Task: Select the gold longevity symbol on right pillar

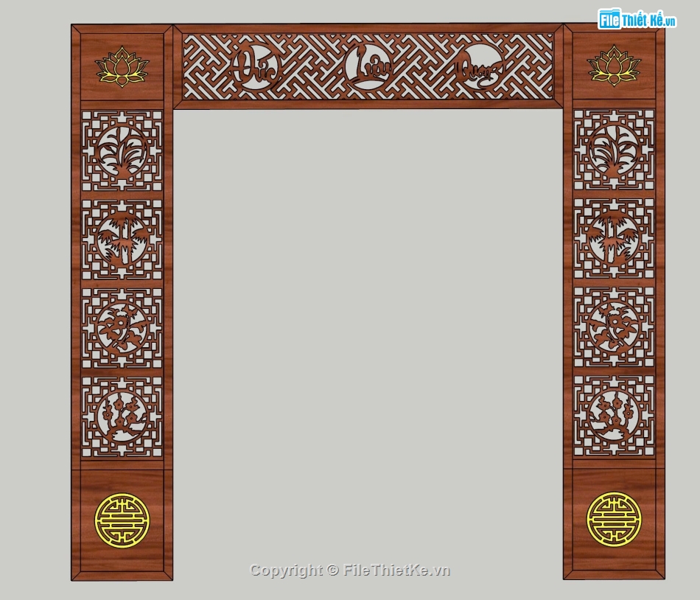Action: [614, 520]
